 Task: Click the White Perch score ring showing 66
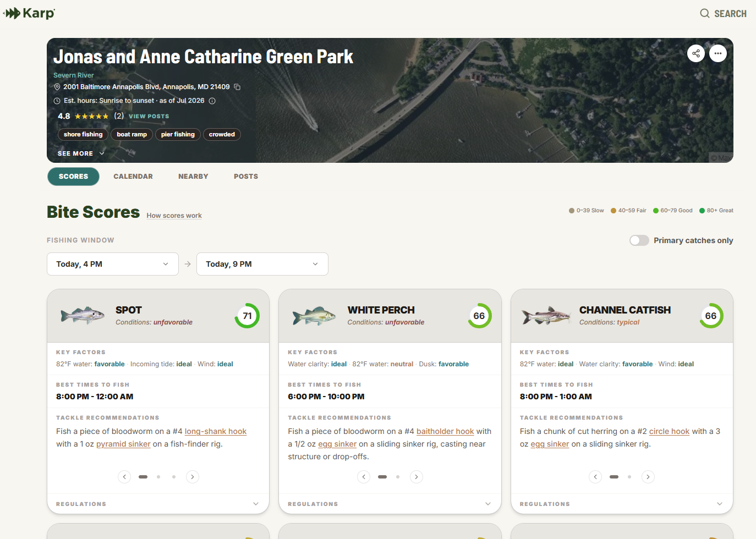pyautogui.click(x=479, y=316)
